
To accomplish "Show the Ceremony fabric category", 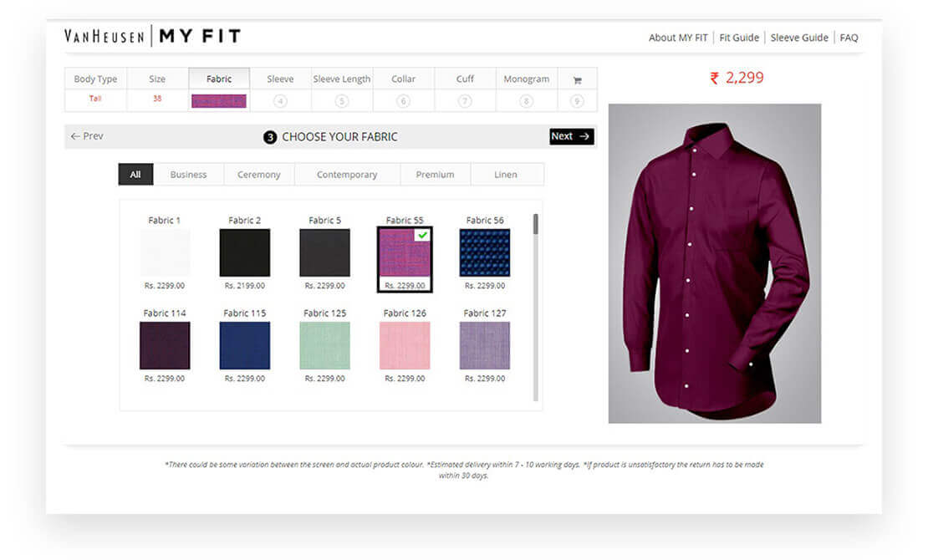I will coord(259,175).
